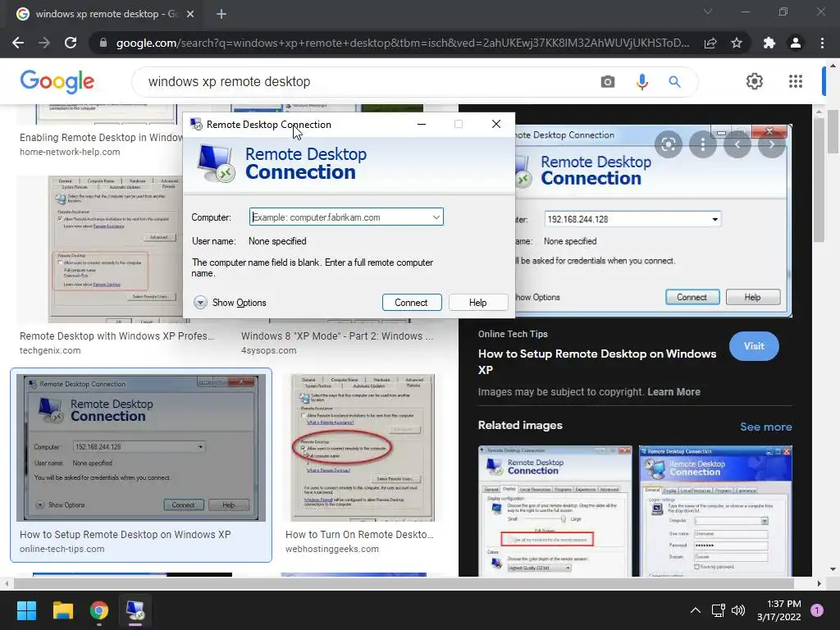Click first related image thumbnail with red box
This screenshot has width=840, height=630.
(555, 511)
